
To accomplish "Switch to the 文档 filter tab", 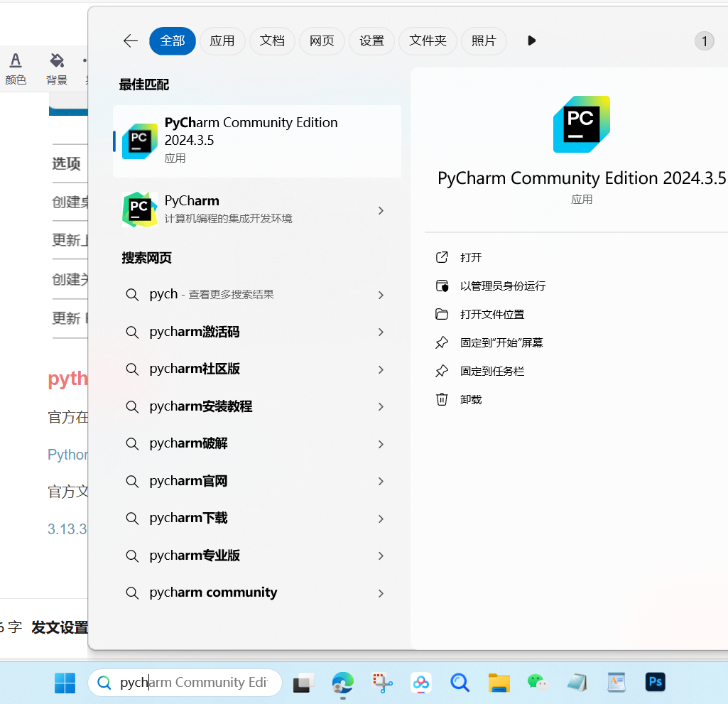I will pyautogui.click(x=272, y=41).
